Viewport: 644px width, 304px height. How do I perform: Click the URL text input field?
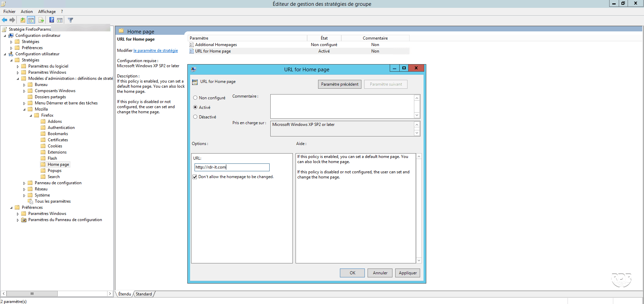232,167
